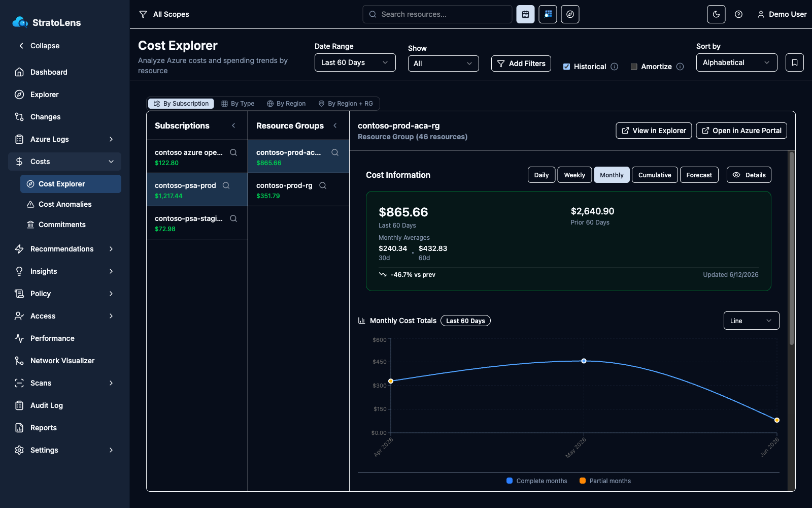Screen dimensions: 812x508
Task: Enable the Amortize checkbox
Action: [x=634, y=67]
